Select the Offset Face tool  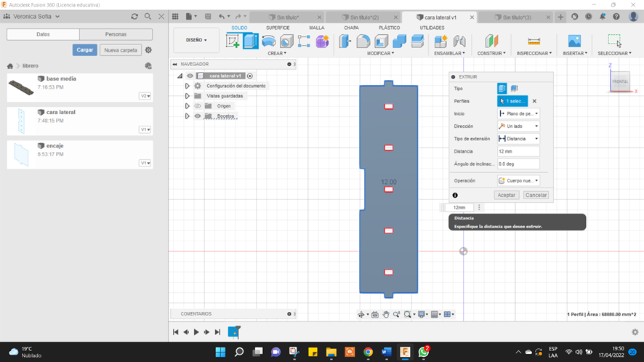click(417, 41)
